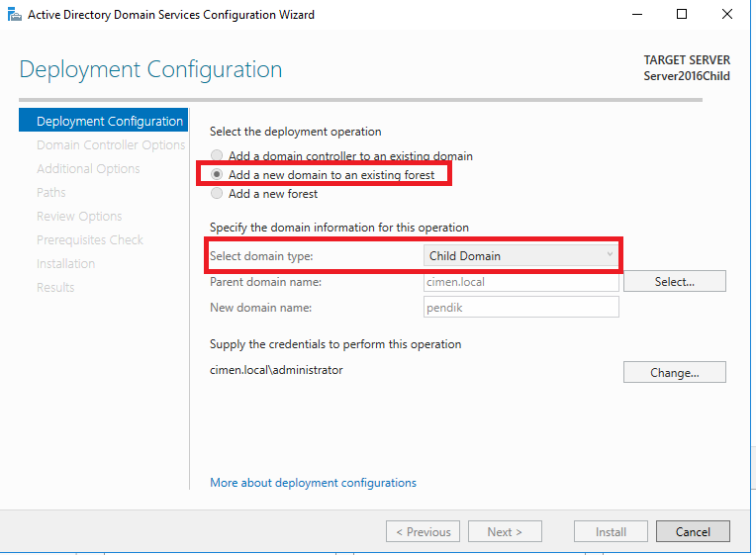Maximize the wizard window
Screen dimensions: 756x555
681,15
